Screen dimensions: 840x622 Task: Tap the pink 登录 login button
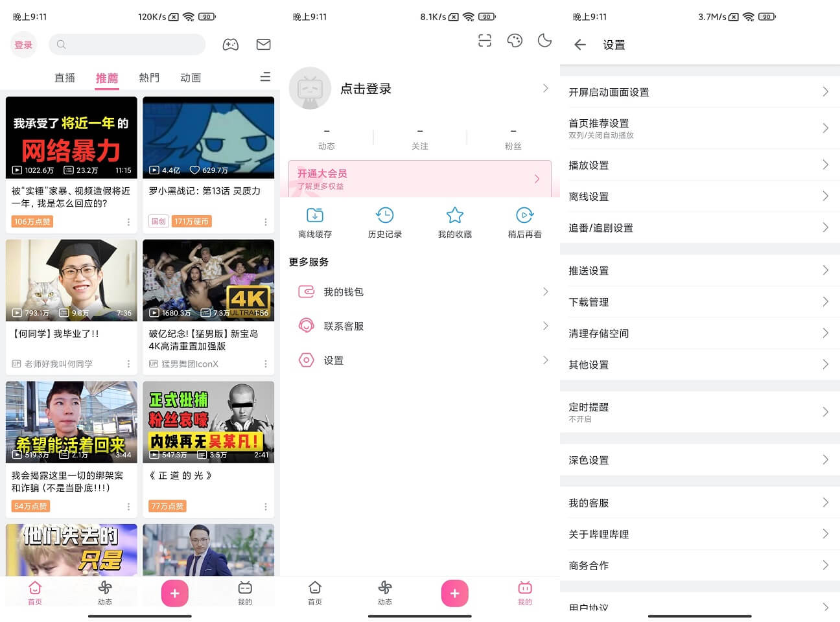pyautogui.click(x=23, y=45)
